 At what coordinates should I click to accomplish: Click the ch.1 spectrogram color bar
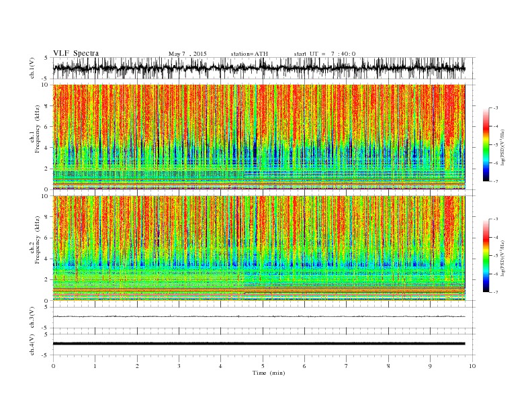click(486, 144)
